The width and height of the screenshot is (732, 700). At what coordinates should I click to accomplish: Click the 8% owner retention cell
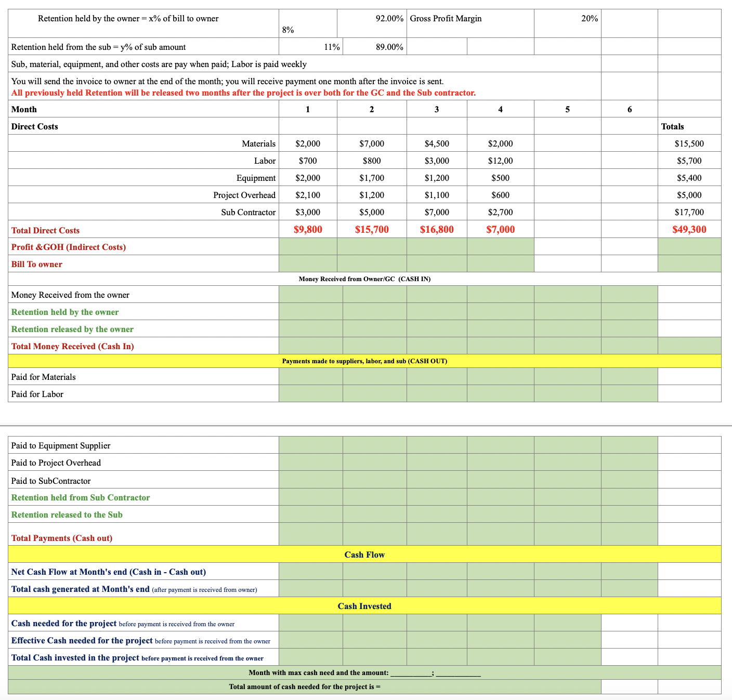pos(308,23)
